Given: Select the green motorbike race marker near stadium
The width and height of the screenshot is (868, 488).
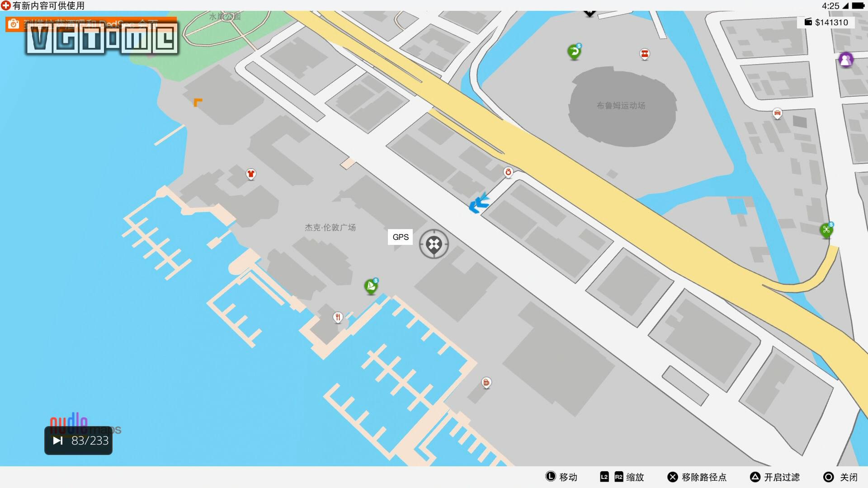Looking at the screenshot, I should point(574,52).
